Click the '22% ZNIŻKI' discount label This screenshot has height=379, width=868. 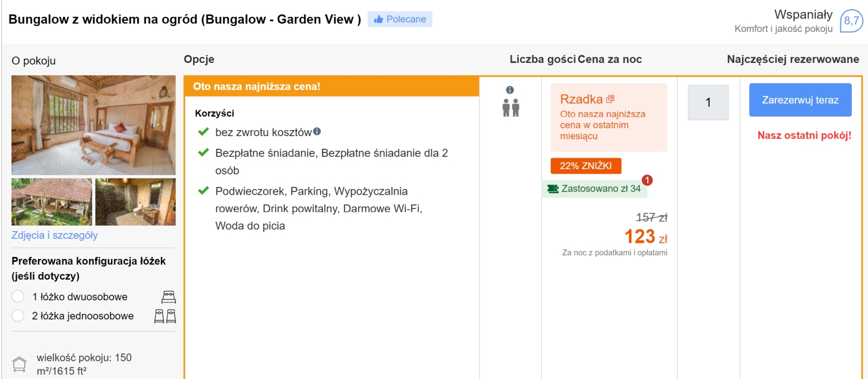click(586, 166)
